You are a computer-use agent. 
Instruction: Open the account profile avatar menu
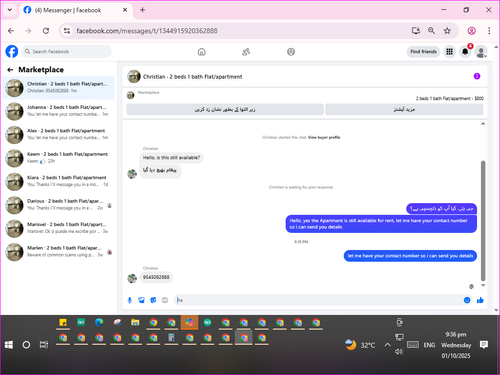tap(481, 52)
